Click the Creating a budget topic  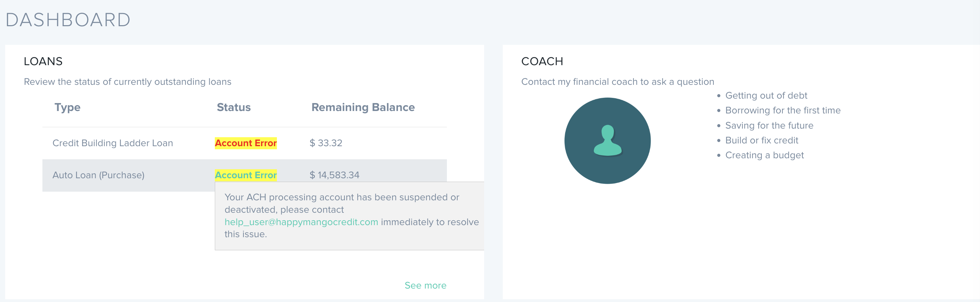pos(764,155)
